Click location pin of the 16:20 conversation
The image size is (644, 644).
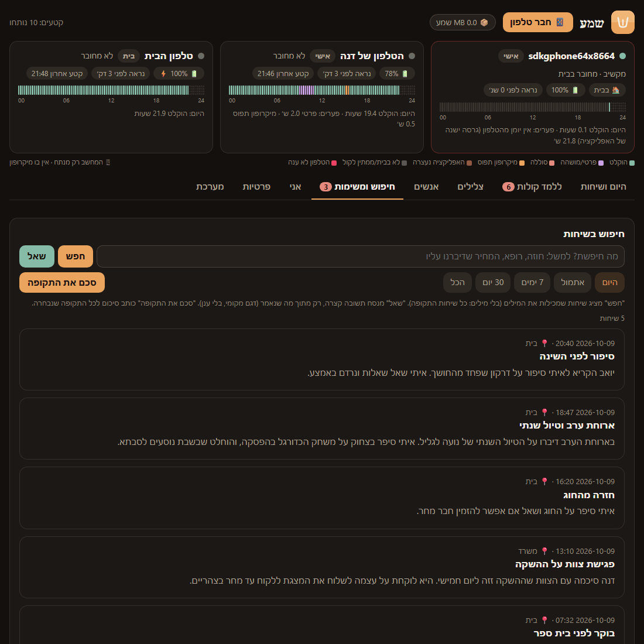544,481
